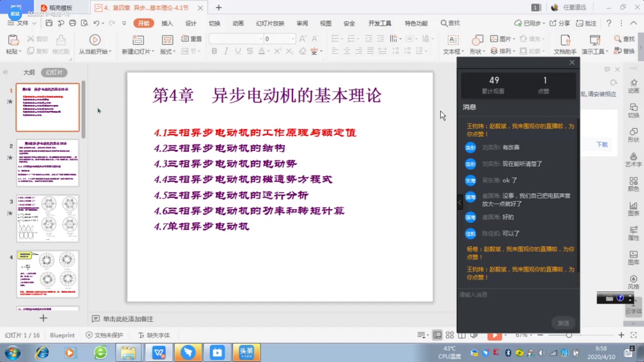
Task: Click the Print icon in quick toolbar
Action: [72, 23]
